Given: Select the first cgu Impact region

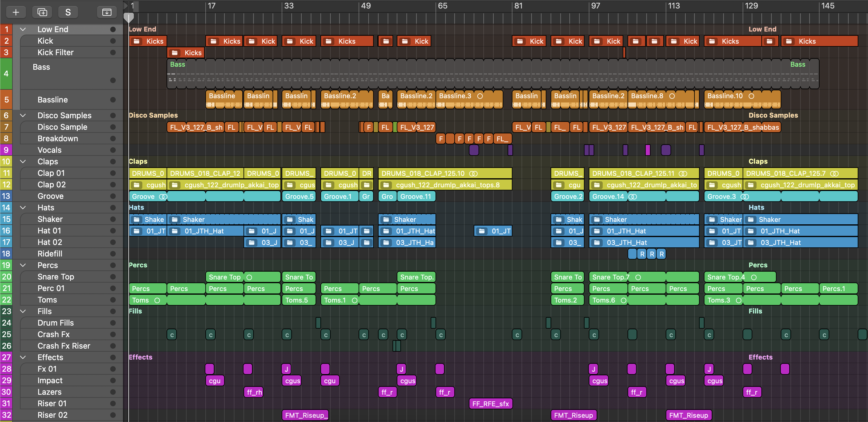Looking at the screenshot, I should (x=215, y=381).
